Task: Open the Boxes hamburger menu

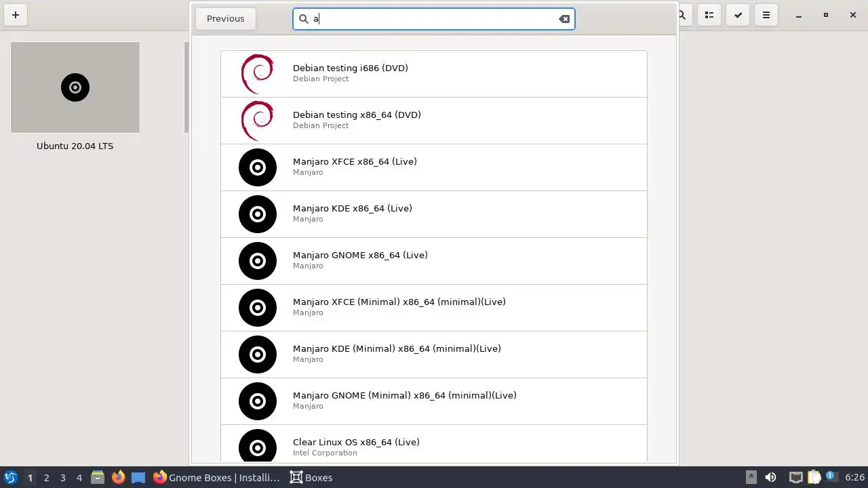Action: click(766, 15)
